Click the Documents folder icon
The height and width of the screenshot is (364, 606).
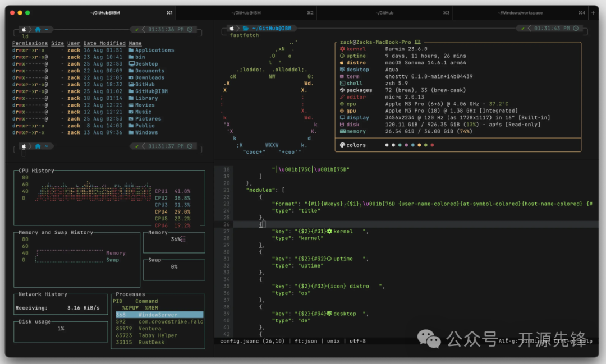pyautogui.click(x=131, y=71)
